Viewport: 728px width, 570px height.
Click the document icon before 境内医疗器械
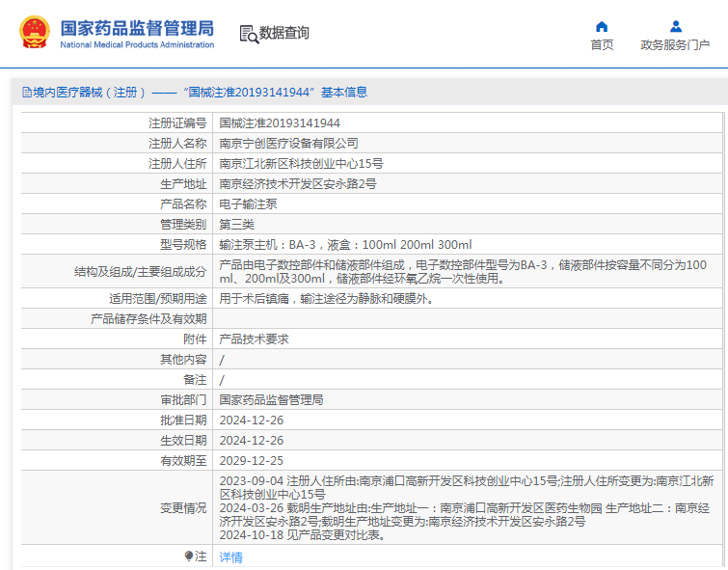click(26, 92)
